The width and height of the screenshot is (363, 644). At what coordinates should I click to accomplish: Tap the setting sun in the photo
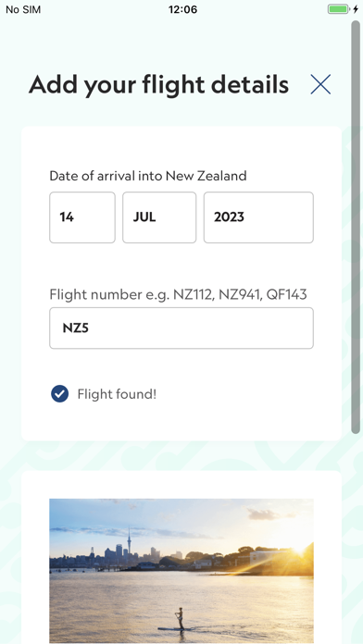(x=299, y=551)
